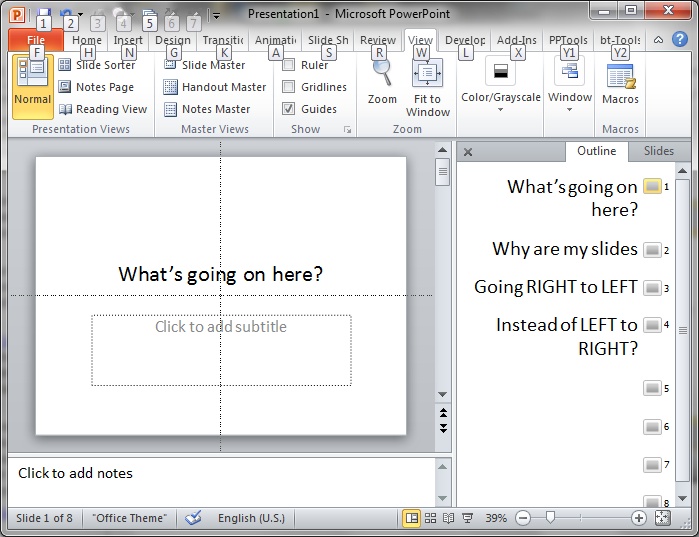The height and width of the screenshot is (537, 699).
Task: Open Macros dialog
Action: click(x=620, y=85)
